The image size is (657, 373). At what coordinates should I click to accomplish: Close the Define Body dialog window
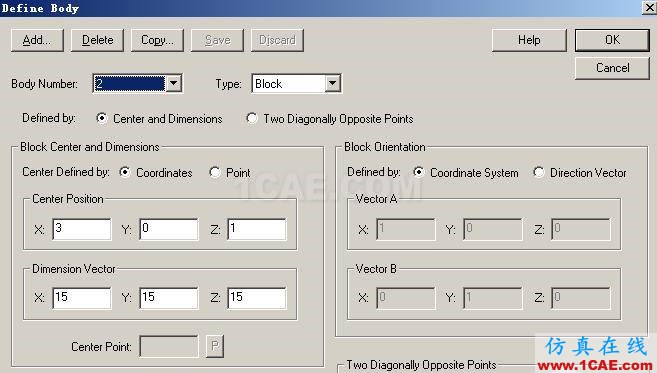tap(649, 8)
